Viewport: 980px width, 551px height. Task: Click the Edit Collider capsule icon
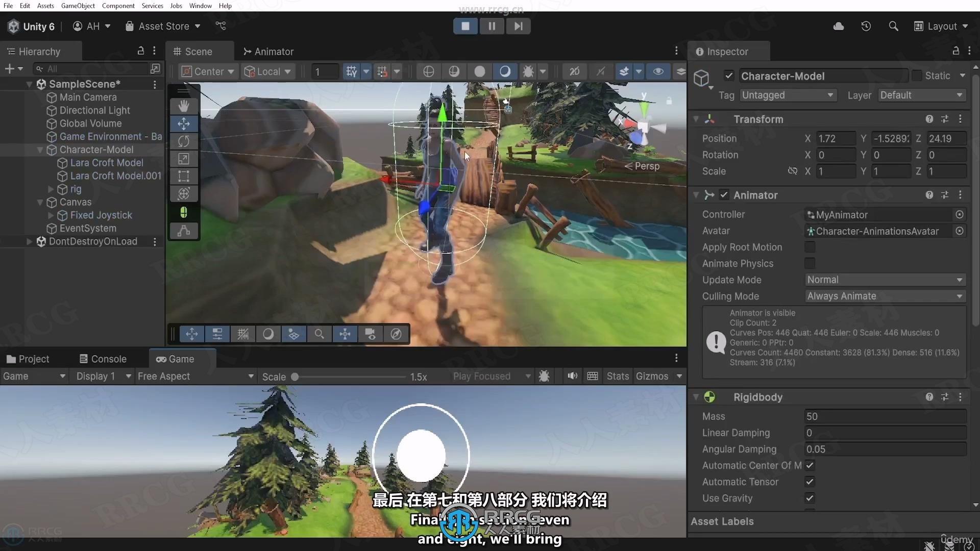coord(184,212)
